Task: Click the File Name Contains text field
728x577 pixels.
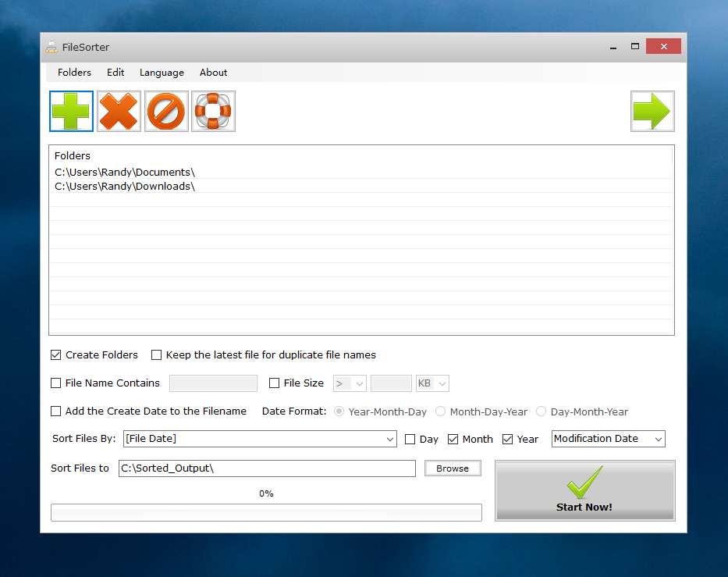Action: click(x=213, y=383)
